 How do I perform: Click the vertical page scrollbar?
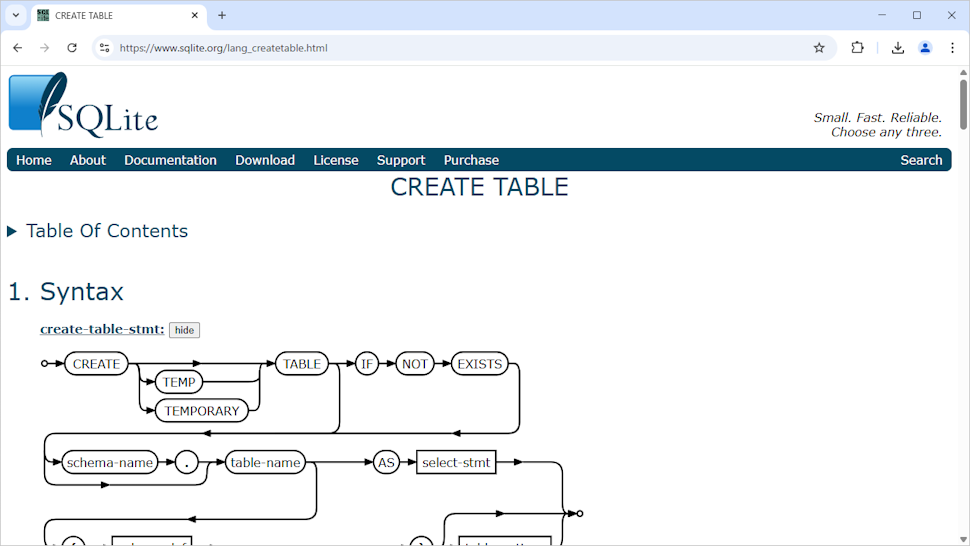coord(963,300)
